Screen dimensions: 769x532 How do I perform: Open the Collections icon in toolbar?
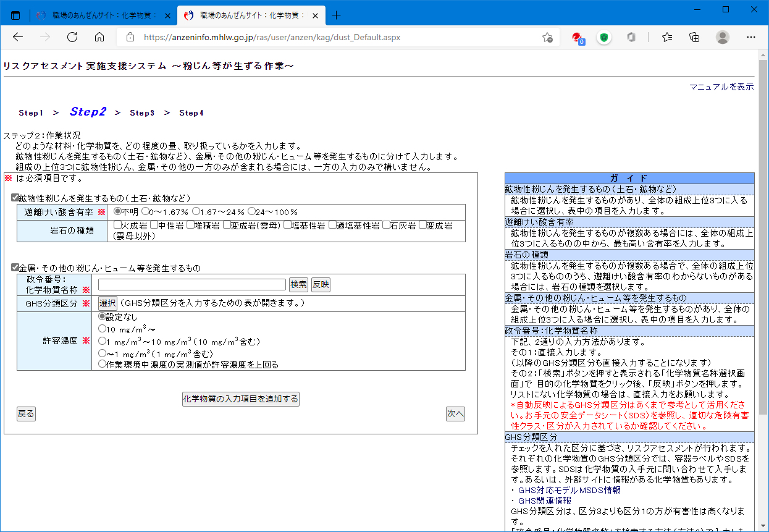tap(694, 37)
